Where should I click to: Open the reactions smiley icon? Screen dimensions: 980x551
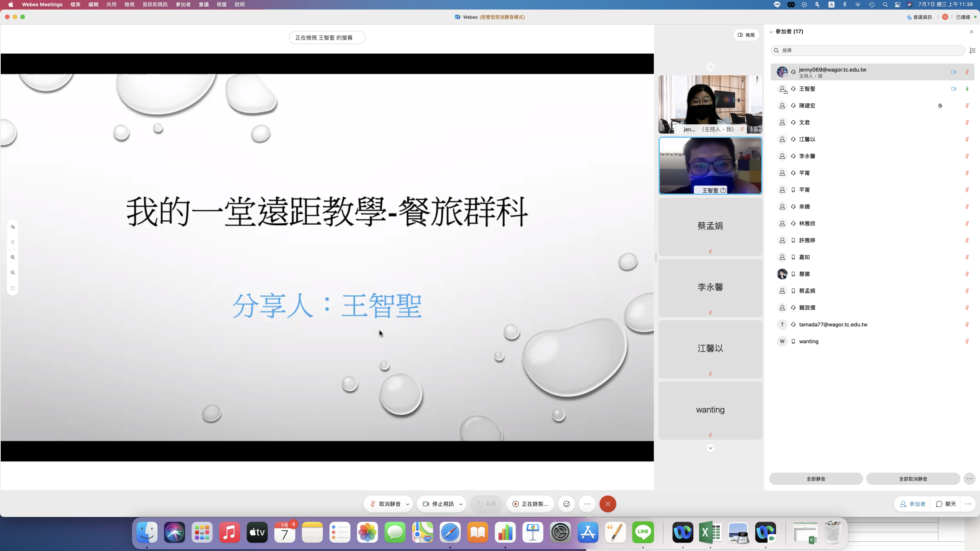567,504
